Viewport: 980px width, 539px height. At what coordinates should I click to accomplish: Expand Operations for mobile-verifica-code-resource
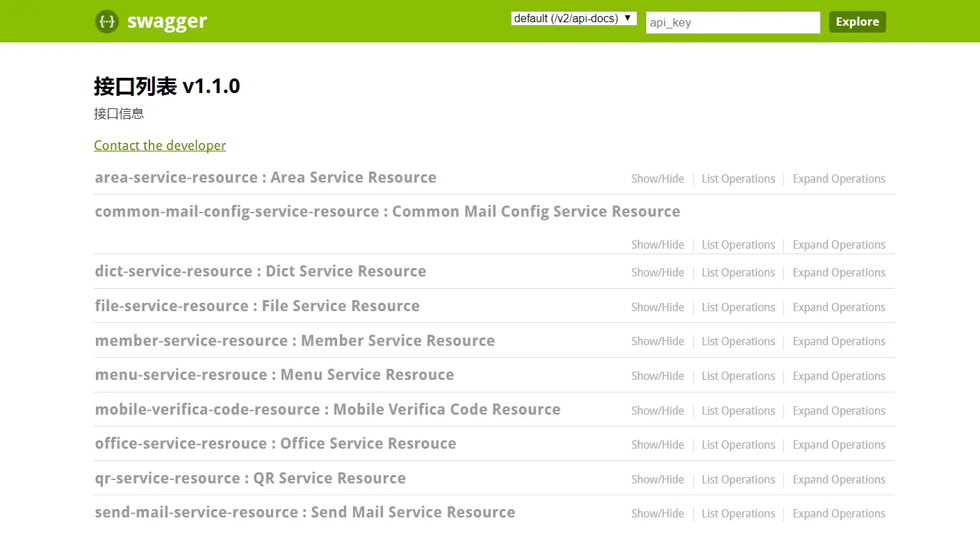839,411
